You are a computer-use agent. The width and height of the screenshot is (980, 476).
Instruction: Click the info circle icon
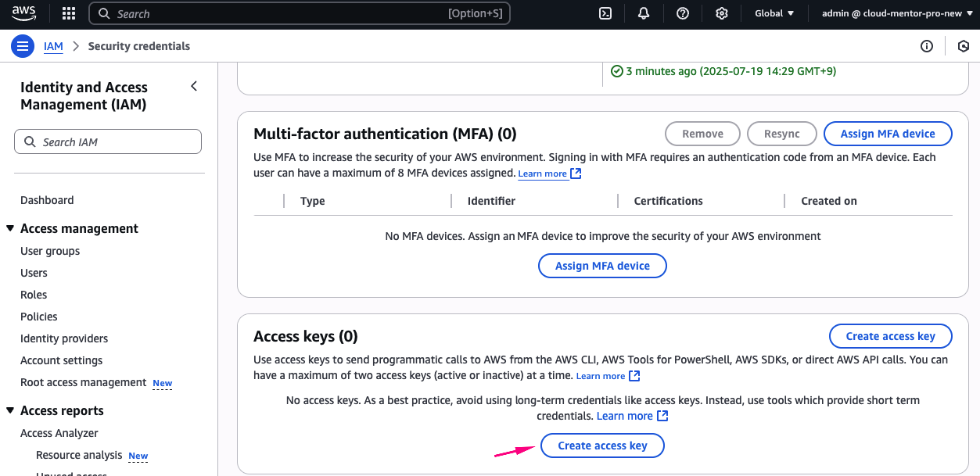pyautogui.click(x=927, y=46)
